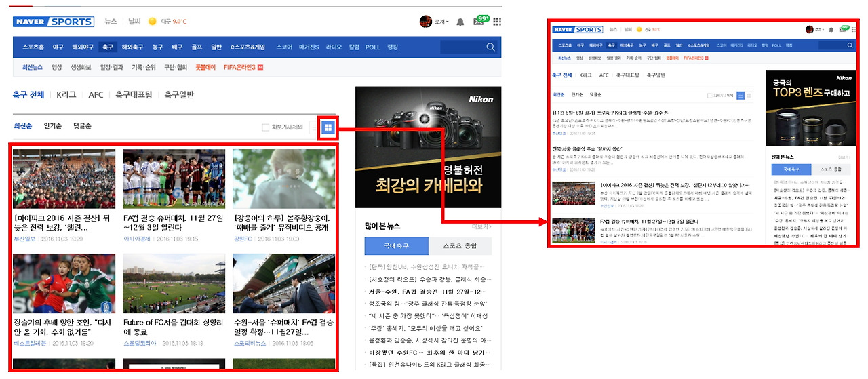Click the N badge beside FIFA온라인3, left page

tap(260, 68)
